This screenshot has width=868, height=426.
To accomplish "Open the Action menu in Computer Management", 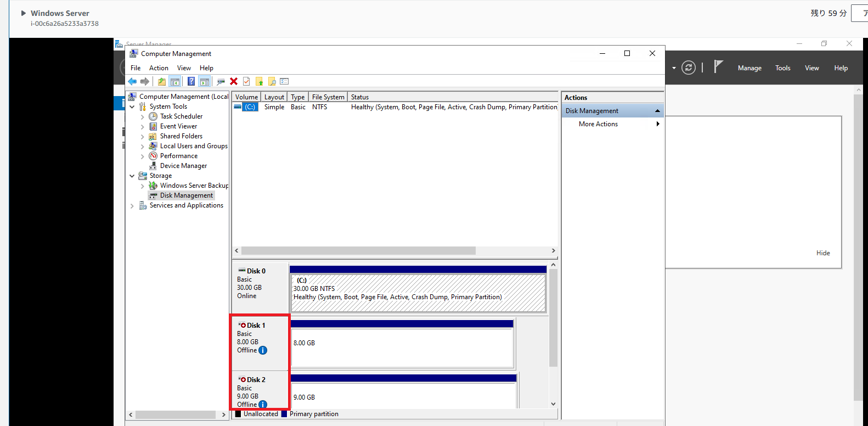I will (x=159, y=68).
